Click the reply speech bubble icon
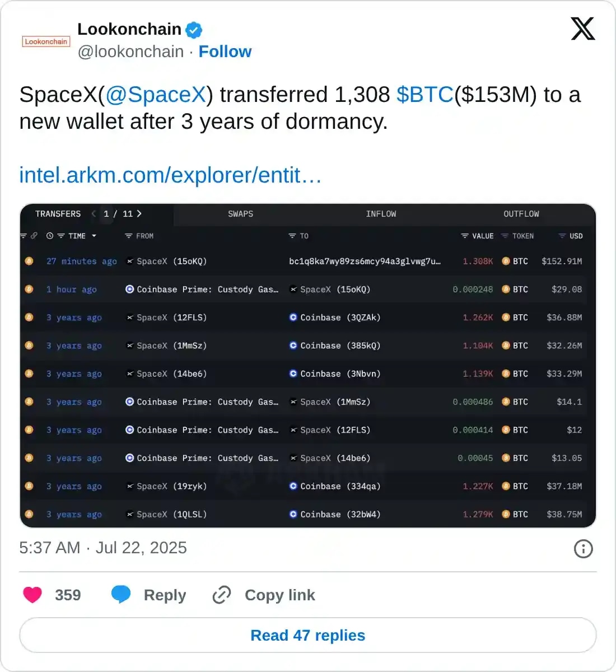The width and height of the screenshot is (616, 672). coord(121,595)
